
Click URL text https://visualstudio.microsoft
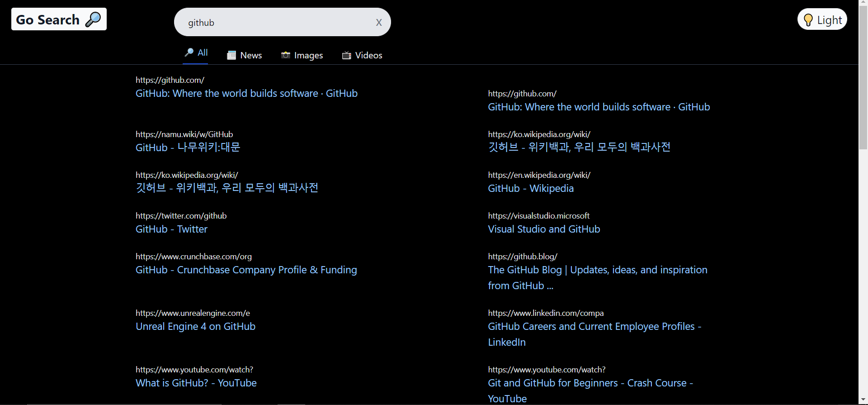coord(538,216)
